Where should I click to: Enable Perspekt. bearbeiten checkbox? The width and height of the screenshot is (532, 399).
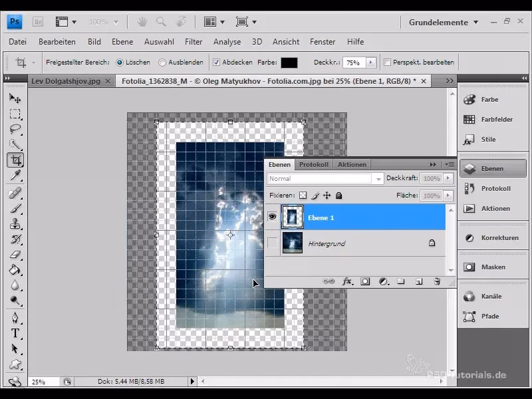click(x=388, y=63)
